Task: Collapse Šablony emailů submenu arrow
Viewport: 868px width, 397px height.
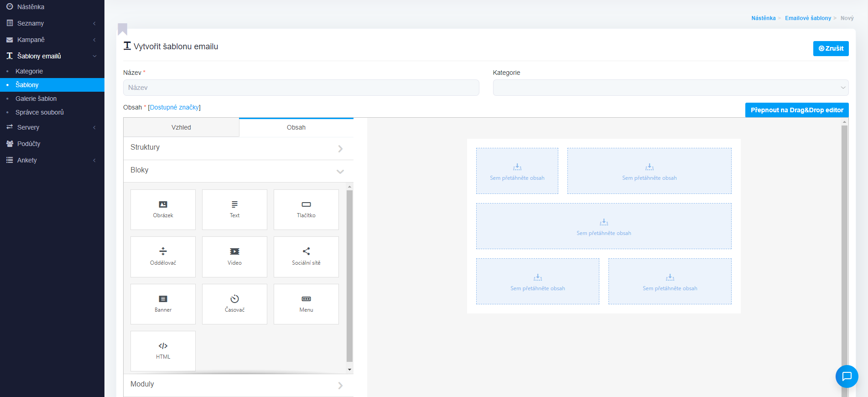Action: tap(94, 56)
